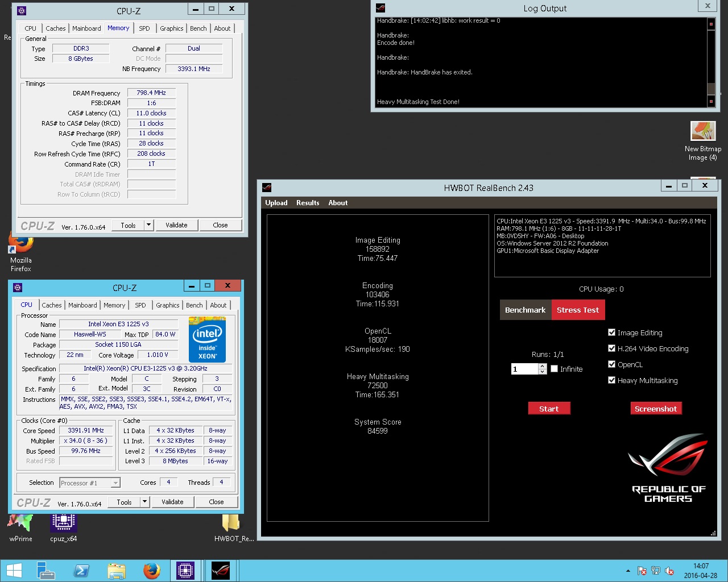The height and width of the screenshot is (582, 728).
Task: Open New Bitmap Image (4) file
Action: pyautogui.click(x=702, y=142)
